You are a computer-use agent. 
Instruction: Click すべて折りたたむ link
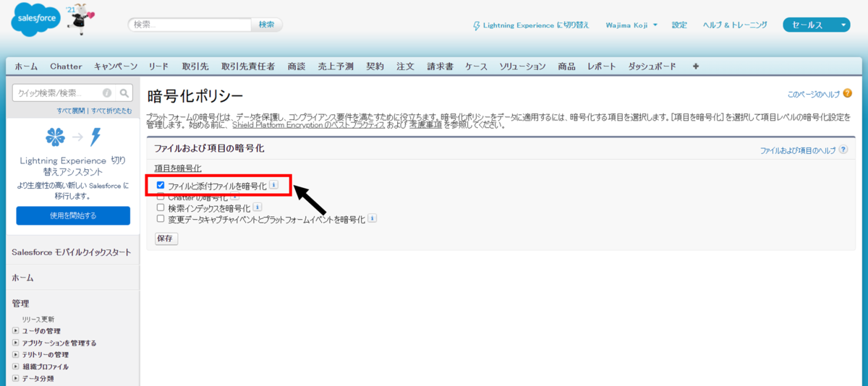click(111, 111)
